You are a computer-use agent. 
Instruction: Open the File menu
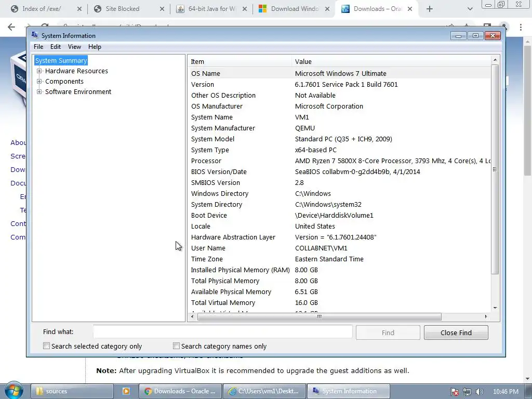[x=38, y=47]
